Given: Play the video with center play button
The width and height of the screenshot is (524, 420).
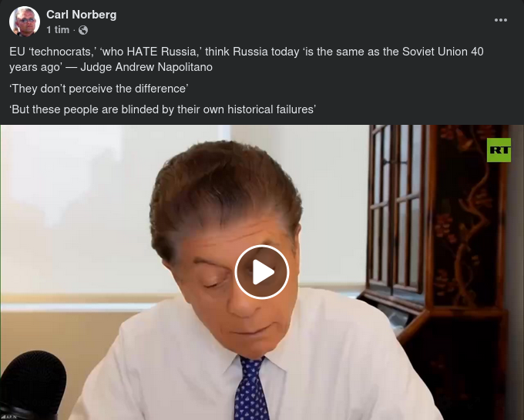Looking at the screenshot, I should tap(262, 272).
